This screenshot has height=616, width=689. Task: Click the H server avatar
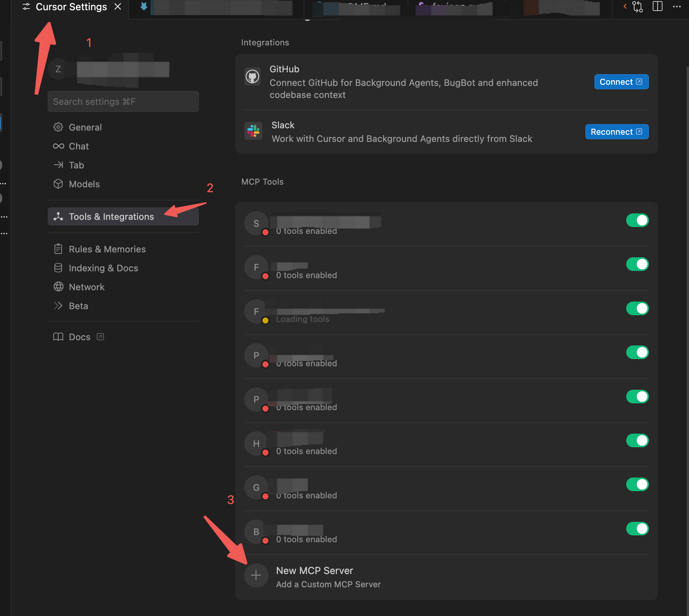[256, 443]
